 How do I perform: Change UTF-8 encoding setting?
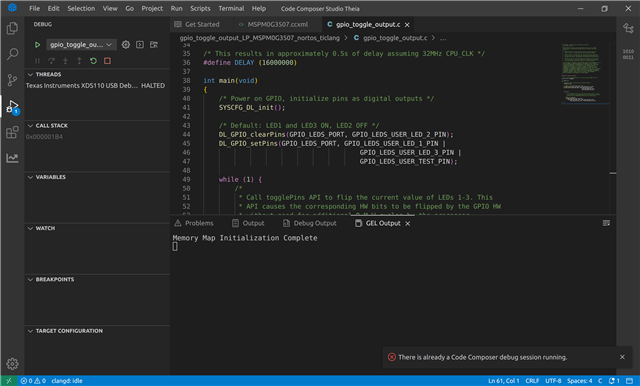553,381
